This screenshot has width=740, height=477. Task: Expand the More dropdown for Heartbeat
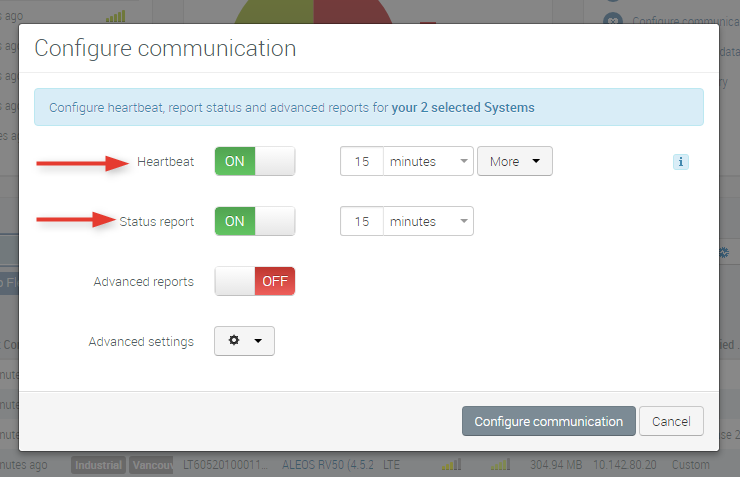(515, 161)
